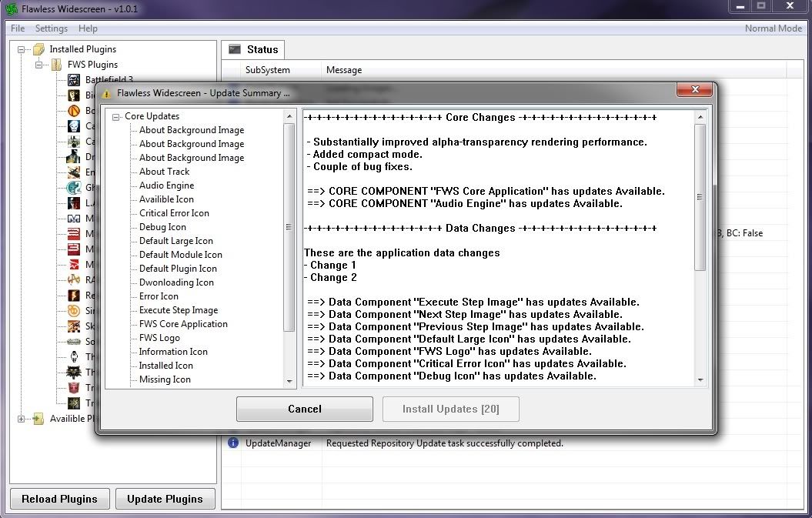Click the orange spiral circle plugin icon
This screenshot has height=518, width=812.
(x=74, y=311)
